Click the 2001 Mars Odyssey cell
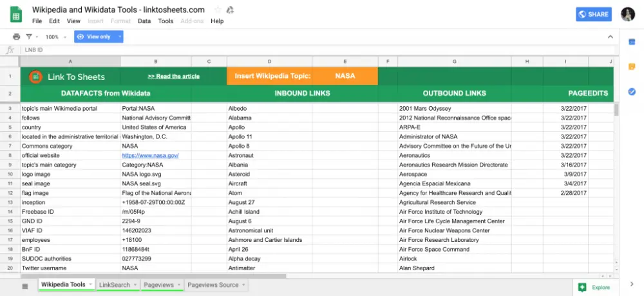The image size is (644, 296). tap(454, 108)
